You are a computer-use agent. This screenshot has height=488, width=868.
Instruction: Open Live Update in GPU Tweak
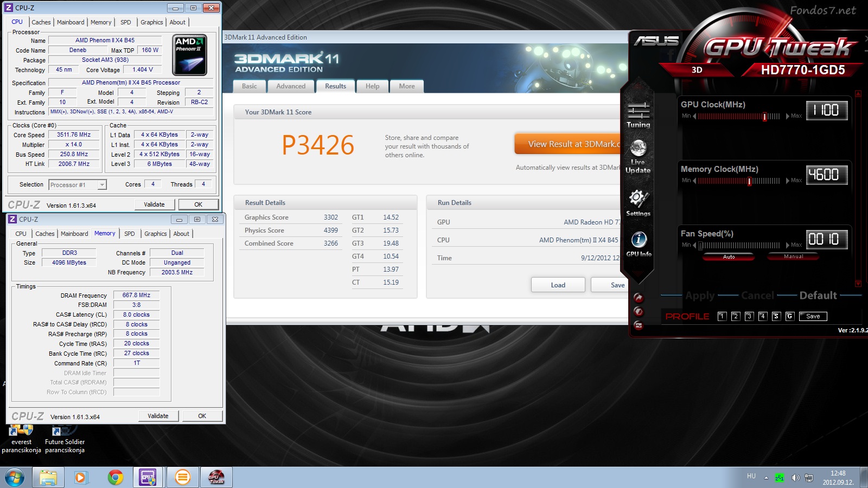click(x=638, y=157)
